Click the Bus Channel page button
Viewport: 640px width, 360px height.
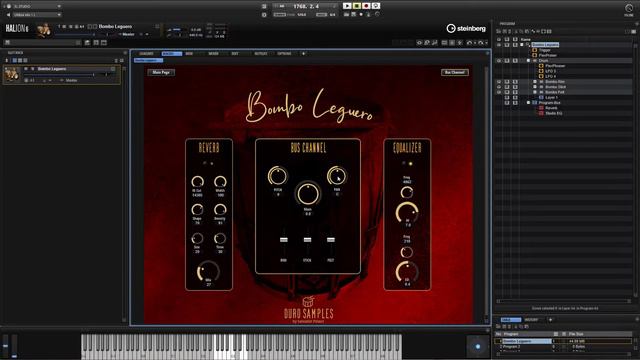tap(455, 72)
